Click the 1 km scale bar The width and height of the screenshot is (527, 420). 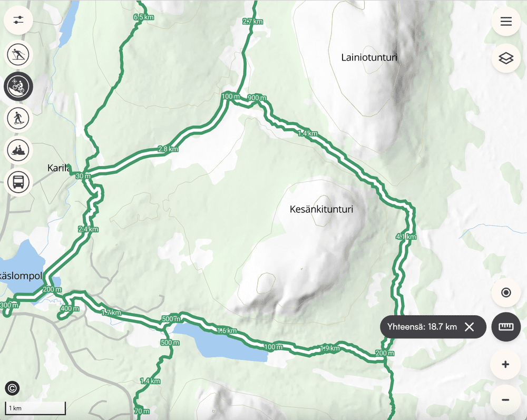[35, 408]
